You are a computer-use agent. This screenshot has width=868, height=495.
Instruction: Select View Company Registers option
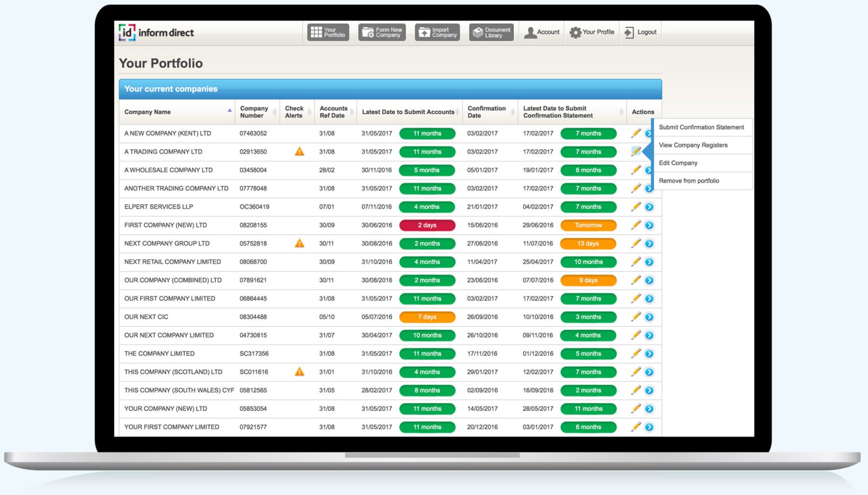(693, 145)
